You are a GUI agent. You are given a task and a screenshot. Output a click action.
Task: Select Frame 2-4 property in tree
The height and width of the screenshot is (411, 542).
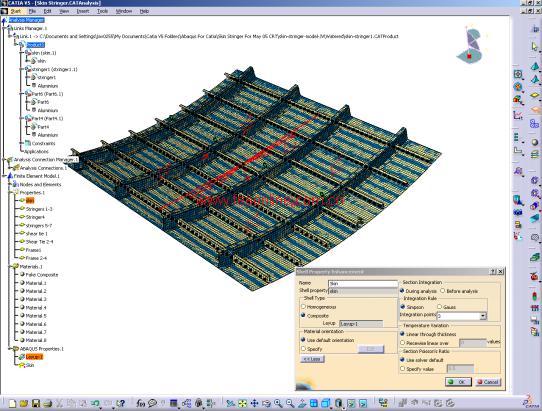pyautogui.click(x=36, y=258)
